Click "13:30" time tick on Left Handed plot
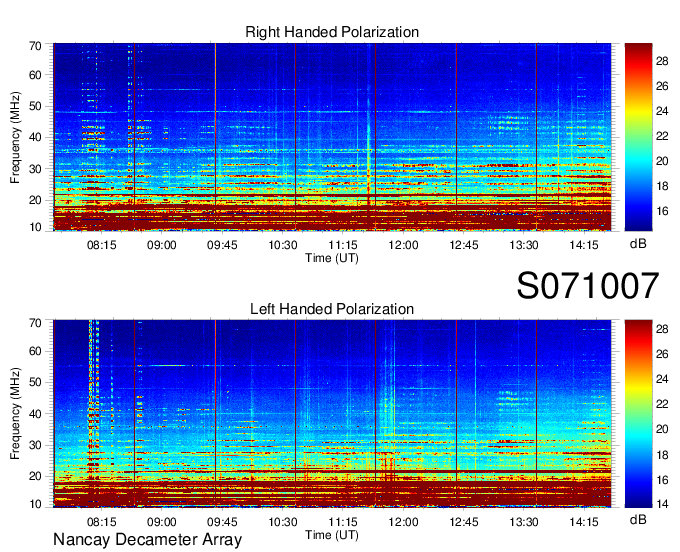The image size is (680, 552). coord(524,521)
